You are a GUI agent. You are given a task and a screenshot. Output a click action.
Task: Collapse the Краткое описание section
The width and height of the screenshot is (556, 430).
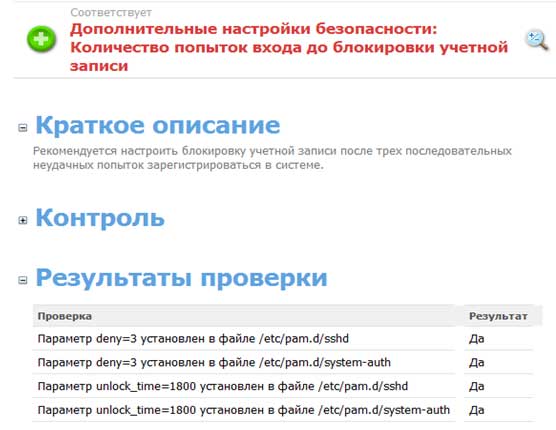[x=23, y=127]
